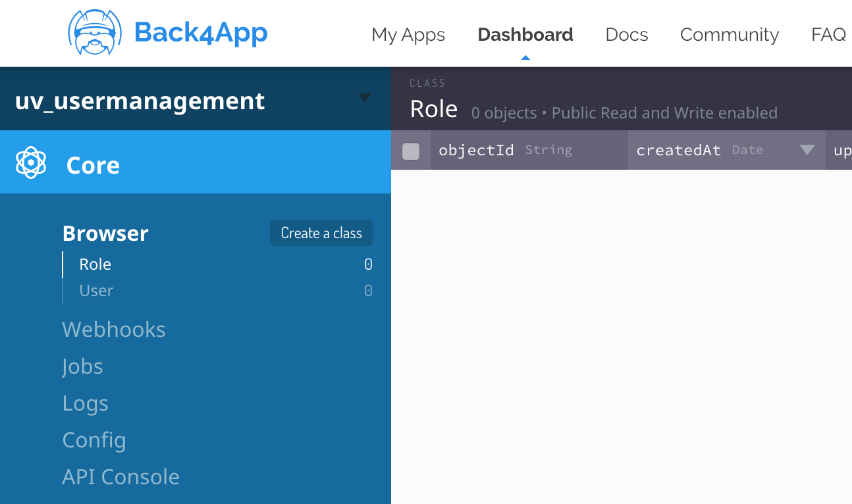This screenshot has width=852, height=504.
Task: Open the Config section
Action: 94,440
